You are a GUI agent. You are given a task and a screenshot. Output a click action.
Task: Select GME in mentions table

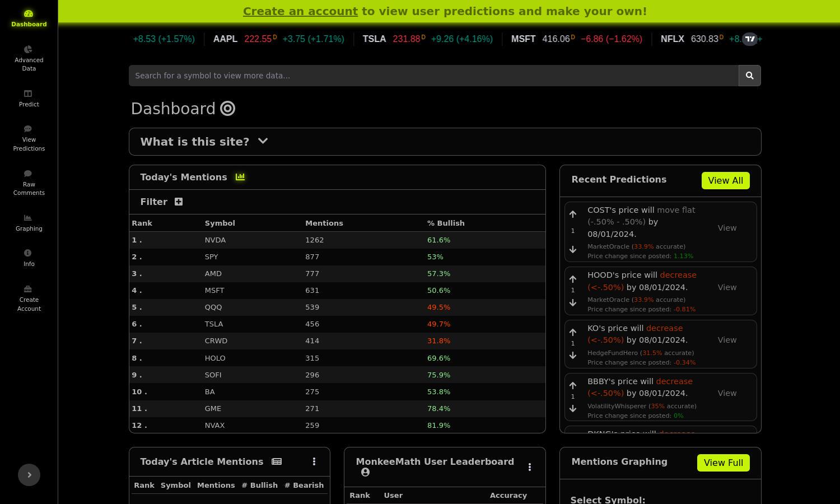click(213, 408)
